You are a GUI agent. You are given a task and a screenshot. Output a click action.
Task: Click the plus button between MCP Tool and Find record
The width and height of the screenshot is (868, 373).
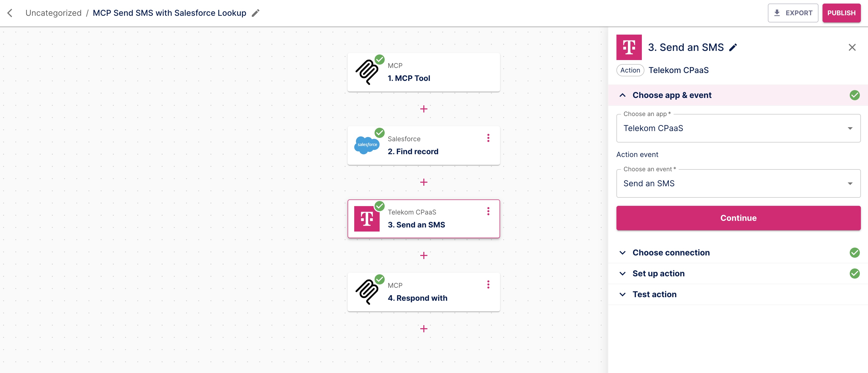(424, 109)
